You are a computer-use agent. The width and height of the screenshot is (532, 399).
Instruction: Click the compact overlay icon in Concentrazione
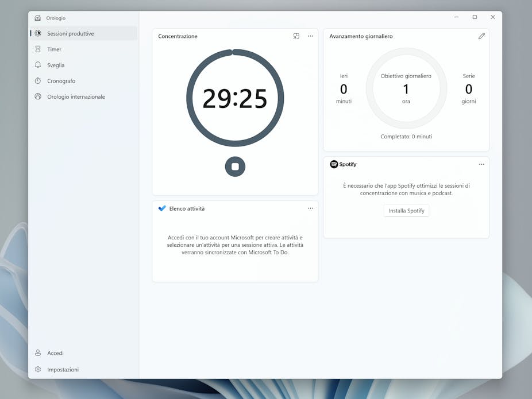point(296,36)
